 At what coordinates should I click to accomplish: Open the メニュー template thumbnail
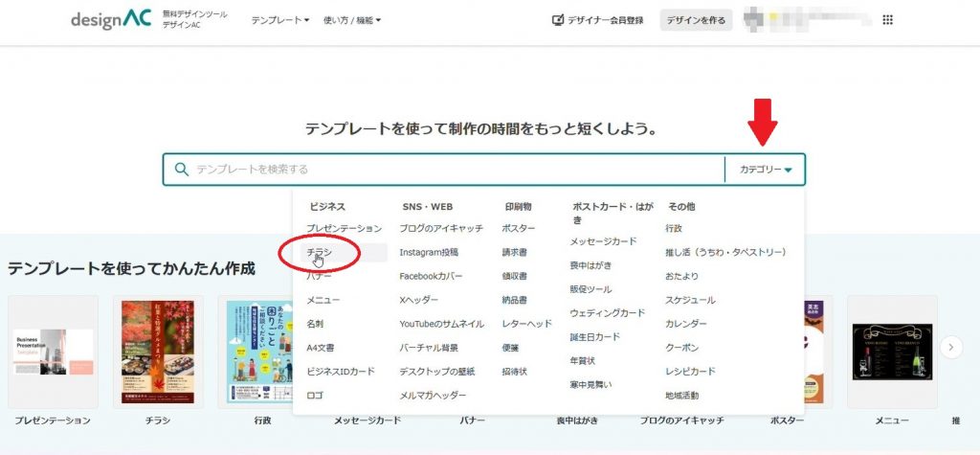[892, 352]
